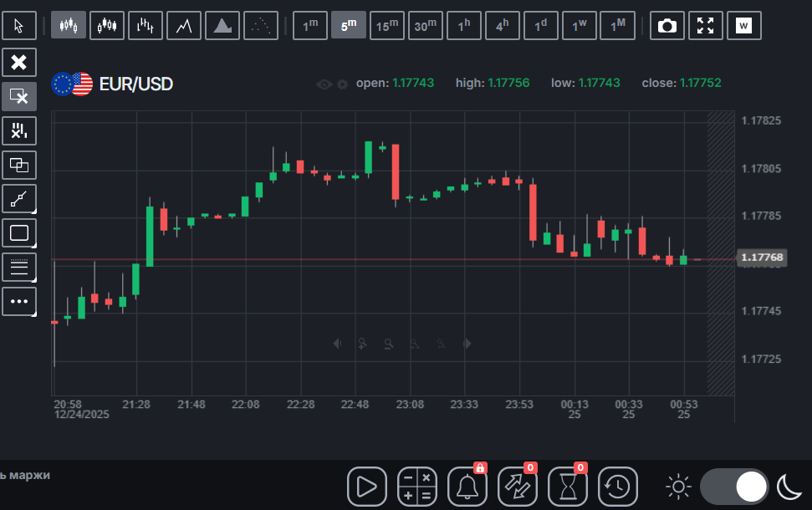Click the 22:48 time axis label

(355, 405)
